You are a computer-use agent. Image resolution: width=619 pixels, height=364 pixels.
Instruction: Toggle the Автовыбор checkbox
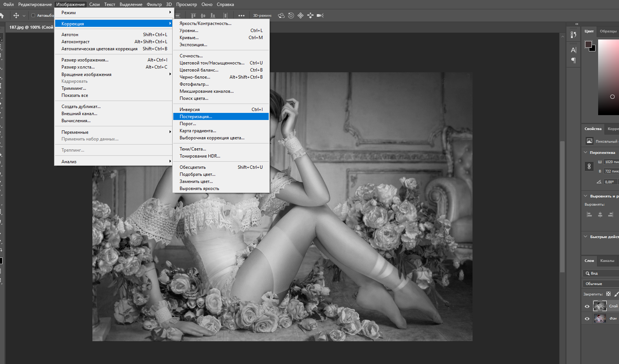tap(33, 16)
